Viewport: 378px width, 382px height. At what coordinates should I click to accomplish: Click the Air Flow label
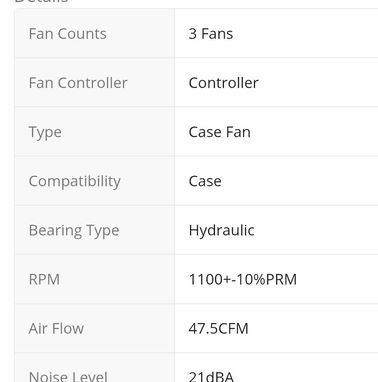tap(56, 329)
